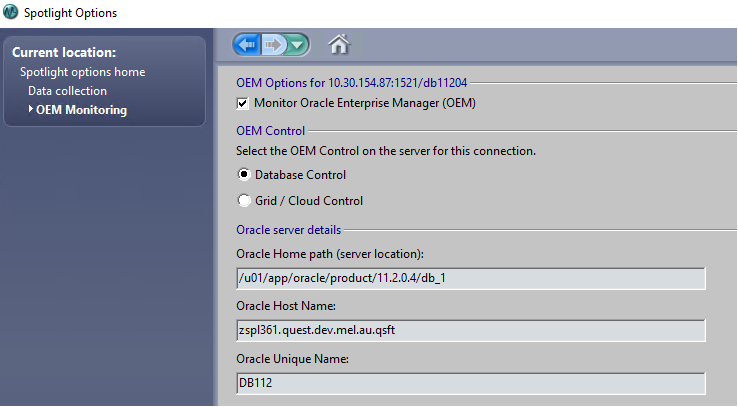The image size is (738, 407).
Task: Click the Oracle Host Name field
Action: [471, 330]
